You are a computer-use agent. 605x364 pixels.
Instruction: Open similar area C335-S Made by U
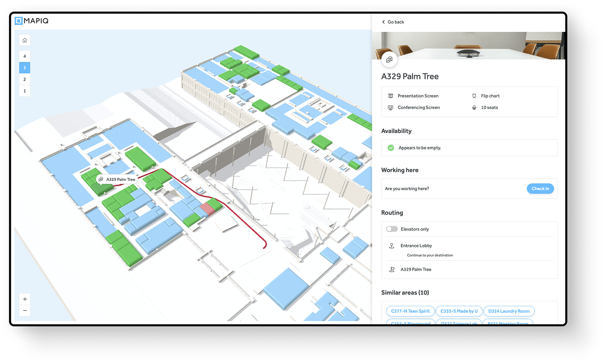tap(459, 311)
